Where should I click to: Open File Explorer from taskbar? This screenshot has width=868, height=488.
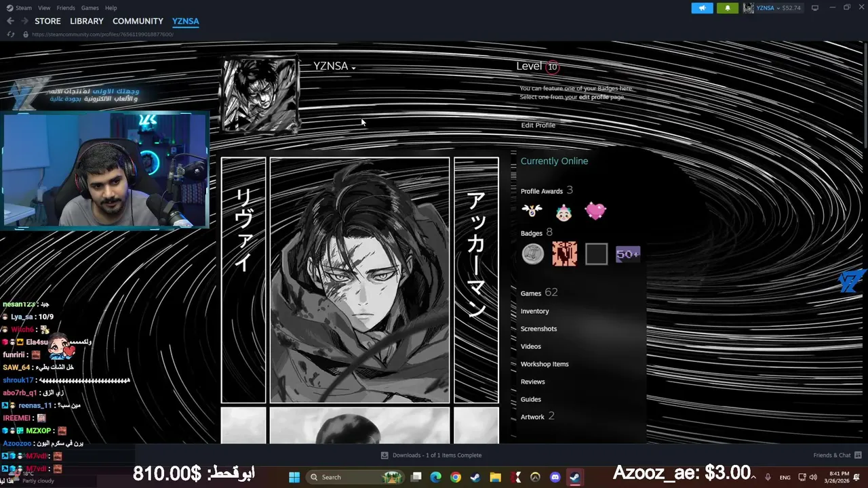coord(496,477)
